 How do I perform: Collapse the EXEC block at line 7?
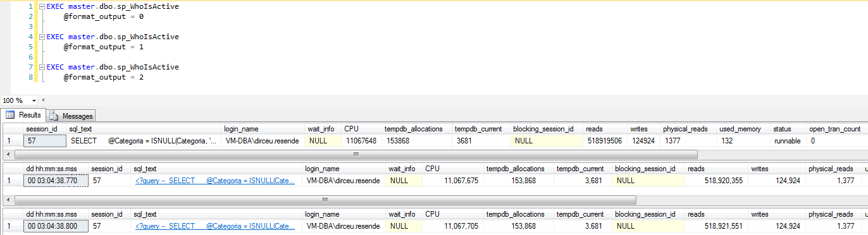coord(42,67)
